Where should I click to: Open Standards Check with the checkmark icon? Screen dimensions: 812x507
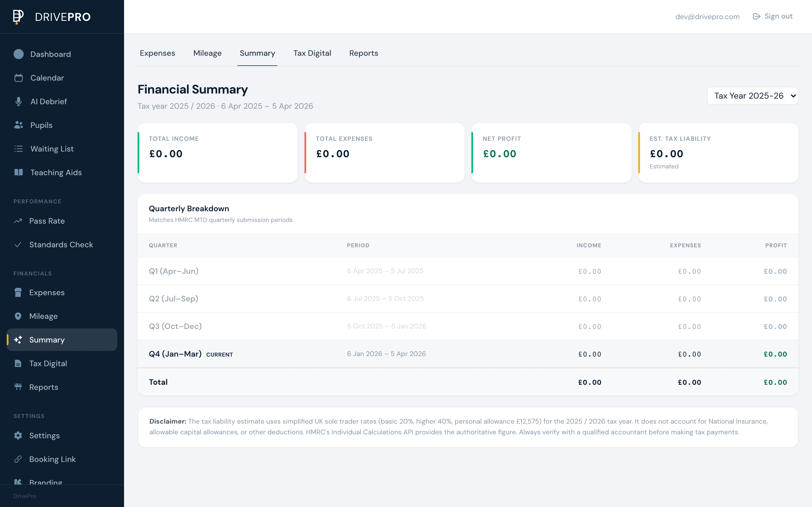[18, 244]
